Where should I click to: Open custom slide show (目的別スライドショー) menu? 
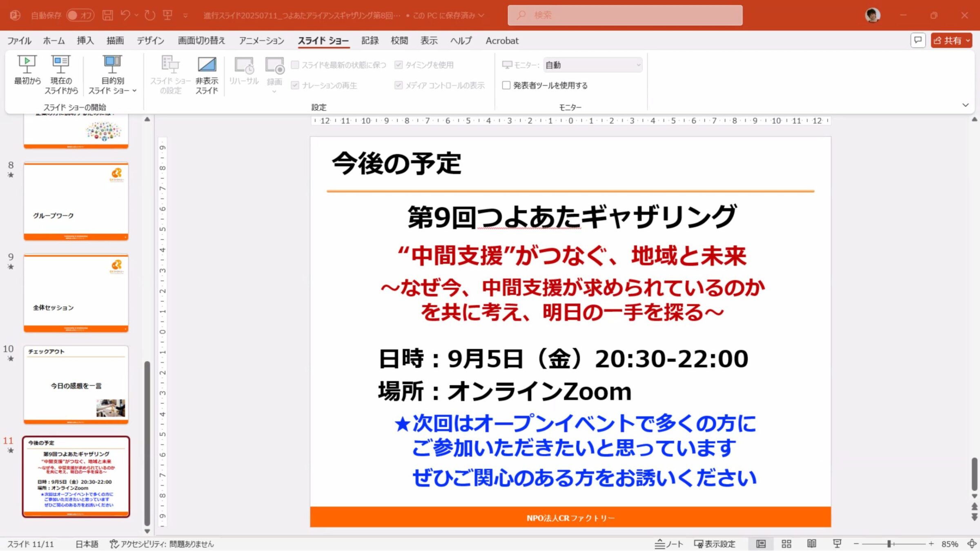click(112, 75)
